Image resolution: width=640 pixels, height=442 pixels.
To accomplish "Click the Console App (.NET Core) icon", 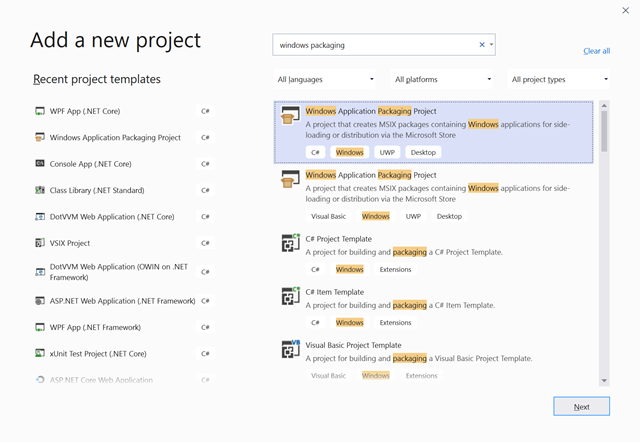I will pyautogui.click(x=40, y=164).
